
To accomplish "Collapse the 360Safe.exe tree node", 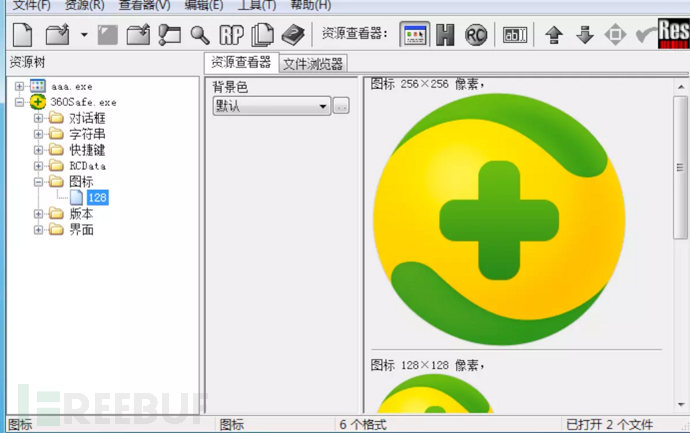I will (x=19, y=102).
